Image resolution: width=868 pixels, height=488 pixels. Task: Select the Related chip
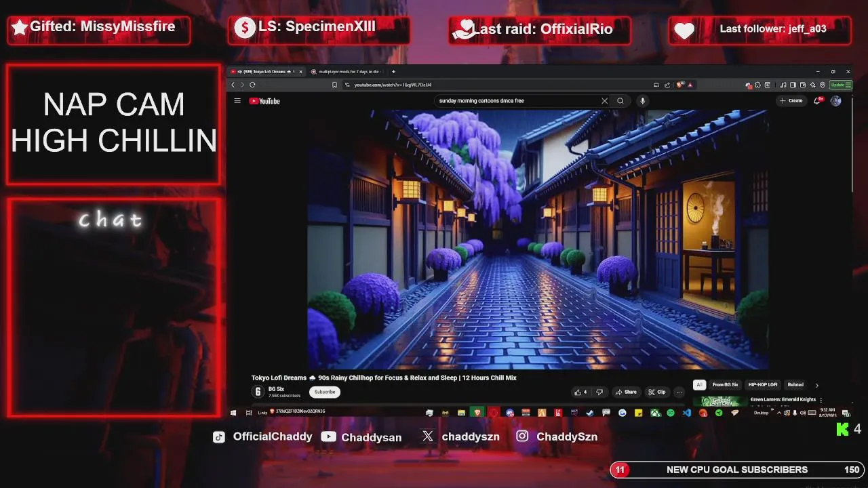point(795,385)
